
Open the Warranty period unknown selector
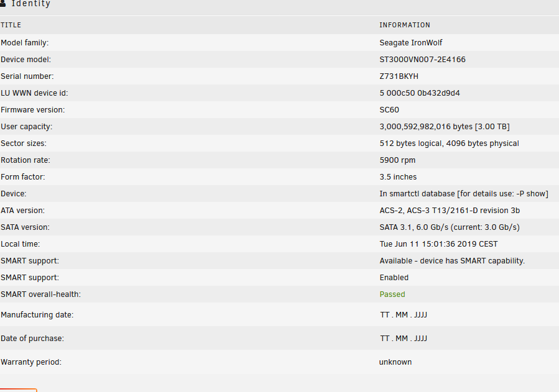[x=395, y=362]
